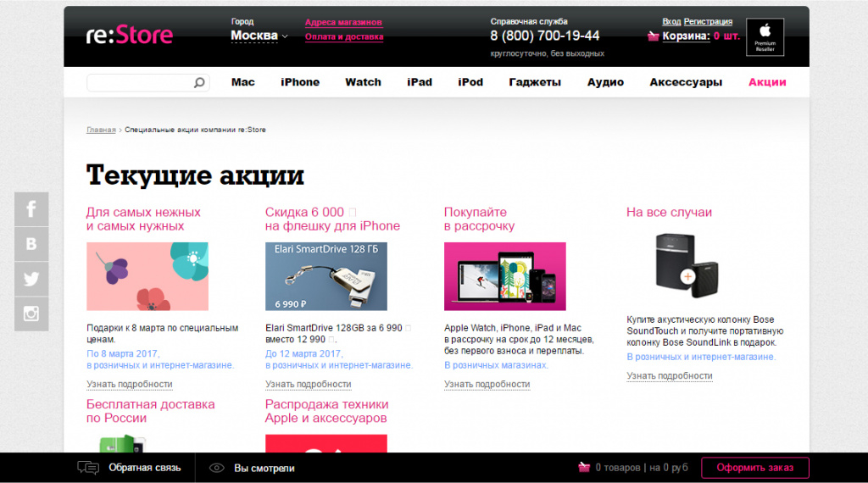
Task: Open the Twitter share icon
Action: pyautogui.click(x=31, y=279)
